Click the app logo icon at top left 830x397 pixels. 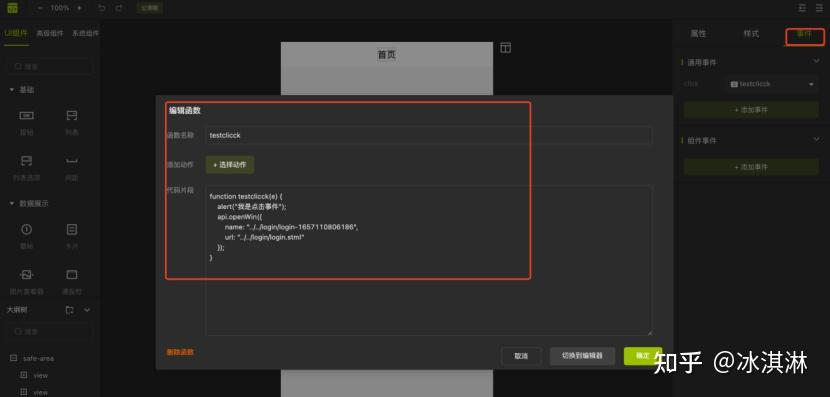coord(12,8)
